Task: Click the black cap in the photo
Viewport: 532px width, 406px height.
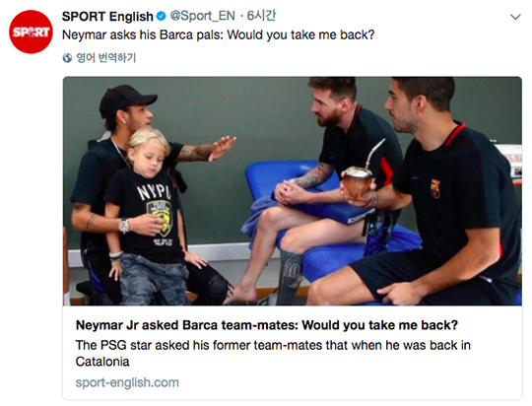Action: 127,100
